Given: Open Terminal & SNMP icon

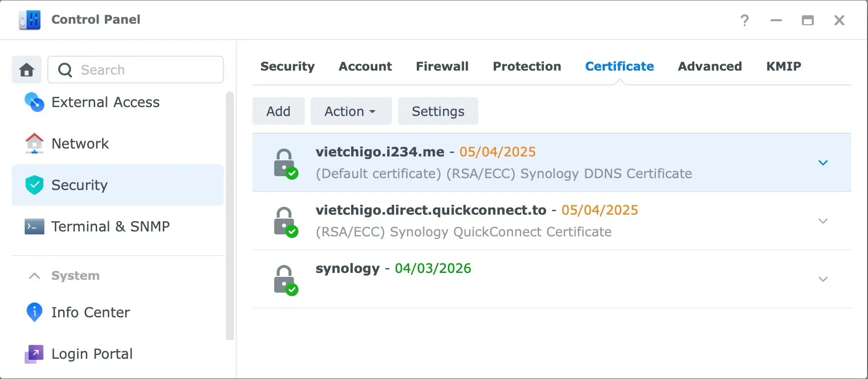Looking at the screenshot, I should pos(34,227).
